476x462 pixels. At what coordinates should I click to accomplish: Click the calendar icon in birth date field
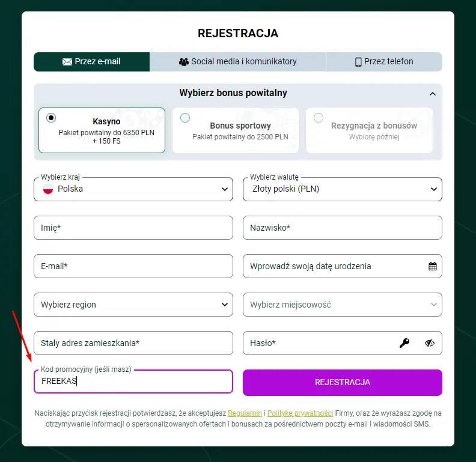tap(433, 266)
